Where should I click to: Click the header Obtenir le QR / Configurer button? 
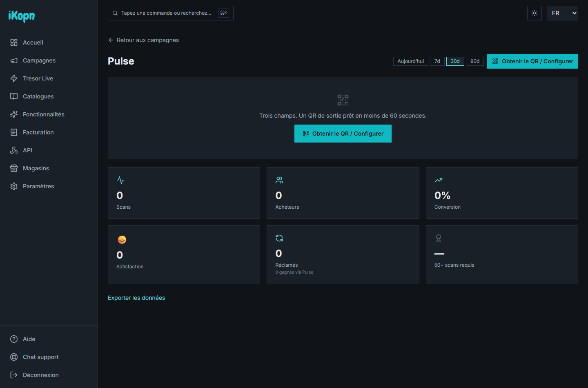tap(532, 61)
